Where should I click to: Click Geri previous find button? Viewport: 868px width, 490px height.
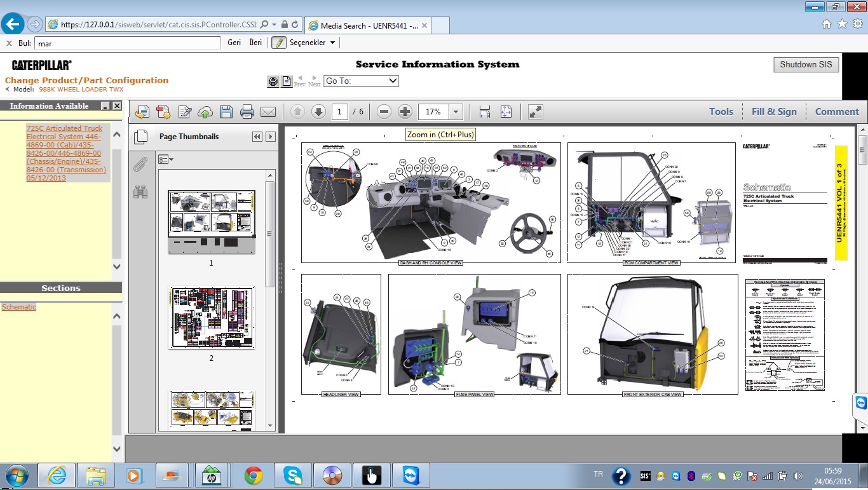[x=234, y=43]
